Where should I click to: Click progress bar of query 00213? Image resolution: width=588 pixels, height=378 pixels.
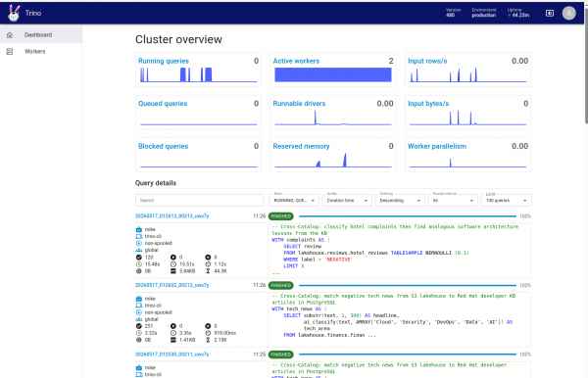[x=408, y=216]
